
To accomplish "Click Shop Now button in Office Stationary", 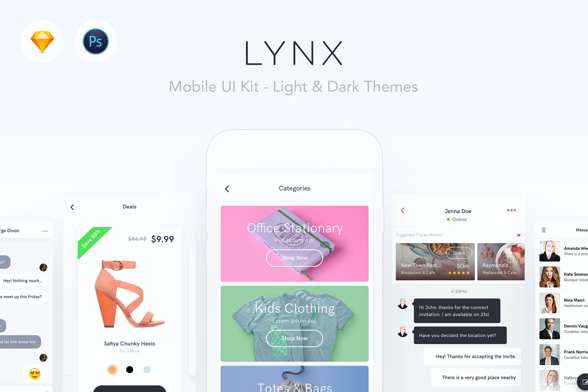I will [x=293, y=258].
